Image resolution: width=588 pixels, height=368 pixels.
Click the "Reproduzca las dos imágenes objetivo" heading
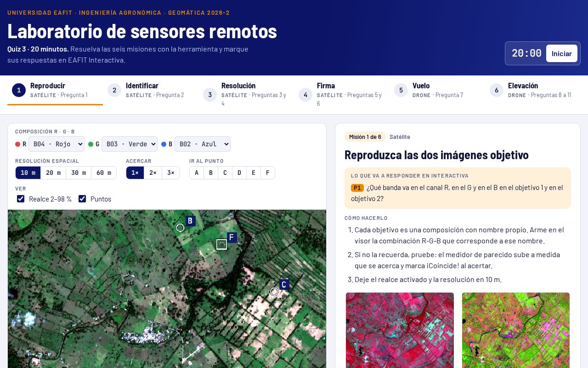coord(436,155)
